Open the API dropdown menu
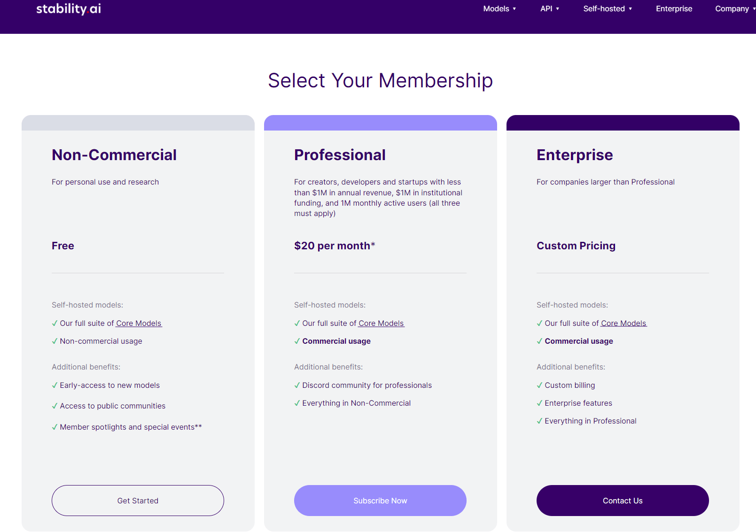This screenshot has height=532, width=756. (550, 9)
